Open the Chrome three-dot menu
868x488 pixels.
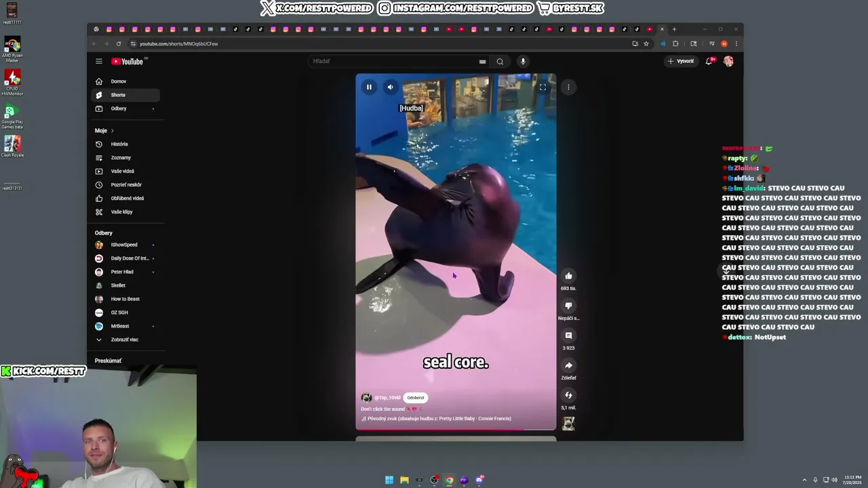pyautogui.click(x=736, y=43)
